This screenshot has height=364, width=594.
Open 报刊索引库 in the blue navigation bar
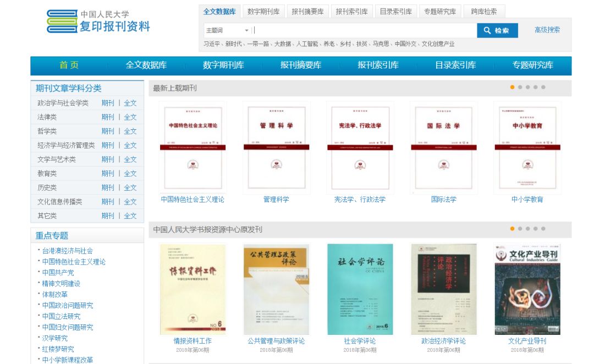378,65
